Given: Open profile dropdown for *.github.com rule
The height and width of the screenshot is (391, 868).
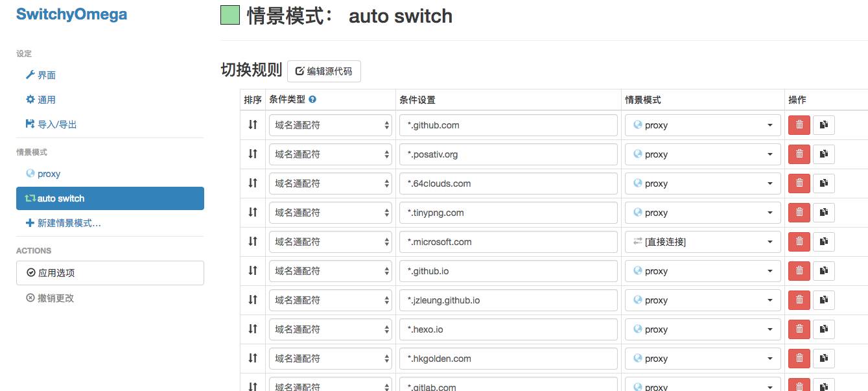Looking at the screenshot, I should [703, 125].
